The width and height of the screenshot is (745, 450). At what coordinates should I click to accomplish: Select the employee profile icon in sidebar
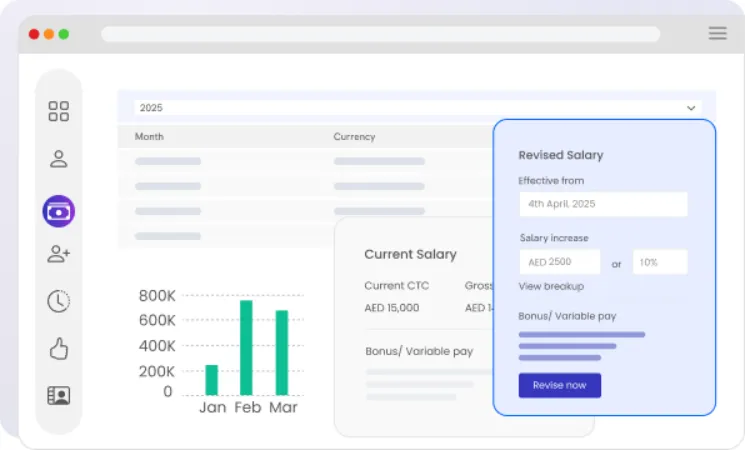[58, 159]
